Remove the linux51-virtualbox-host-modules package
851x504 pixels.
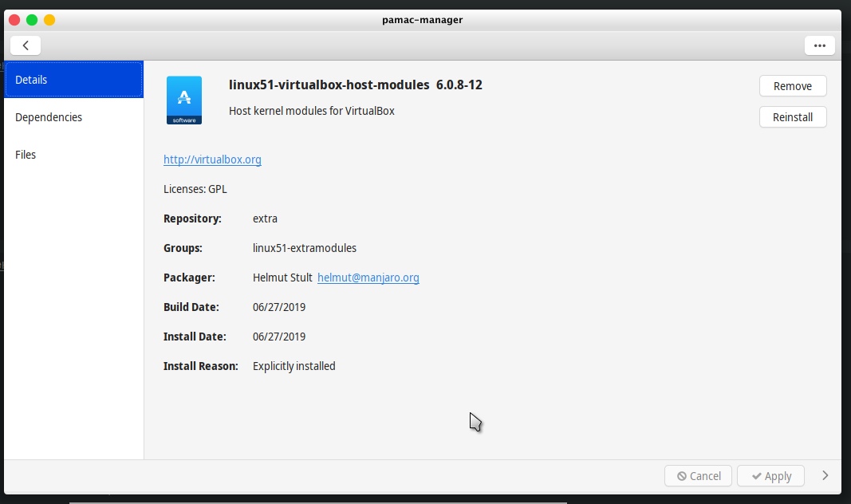click(793, 86)
